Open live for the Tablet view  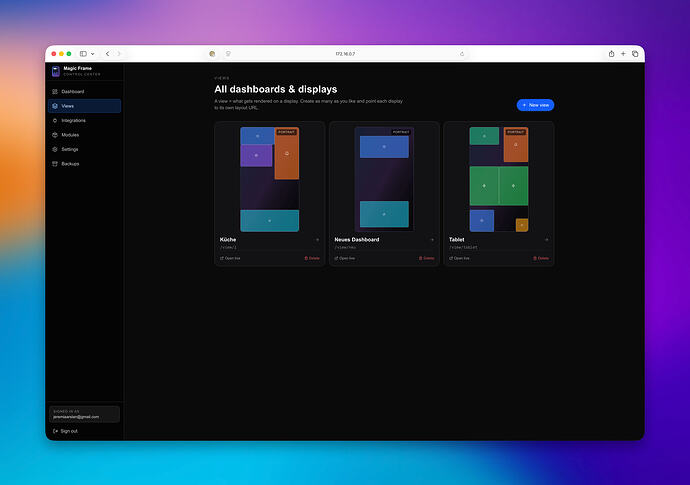pyautogui.click(x=459, y=258)
